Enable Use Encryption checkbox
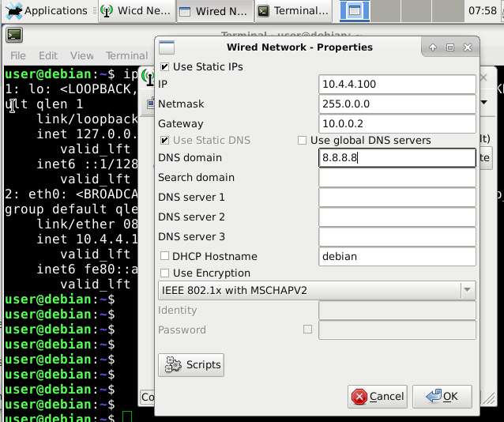This screenshot has width=504, height=422. tap(164, 273)
